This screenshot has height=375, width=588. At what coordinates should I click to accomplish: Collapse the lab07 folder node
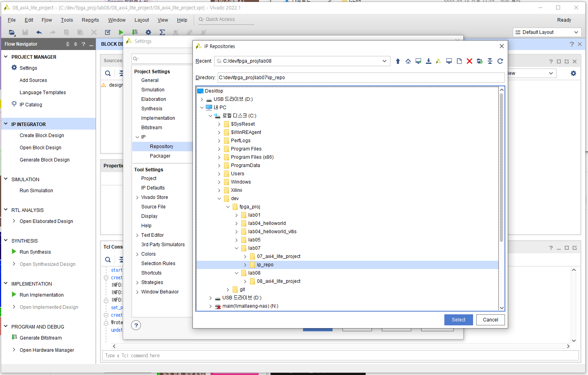[x=237, y=248]
